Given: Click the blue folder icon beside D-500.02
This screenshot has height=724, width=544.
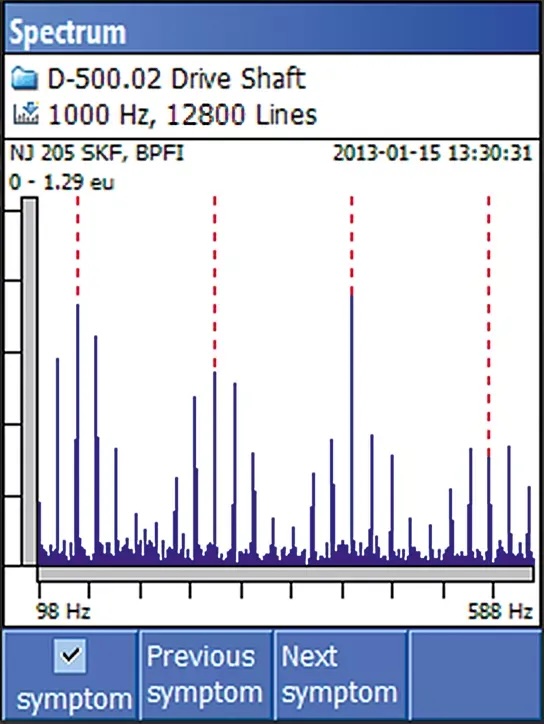Looking at the screenshot, I should [x=24, y=78].
